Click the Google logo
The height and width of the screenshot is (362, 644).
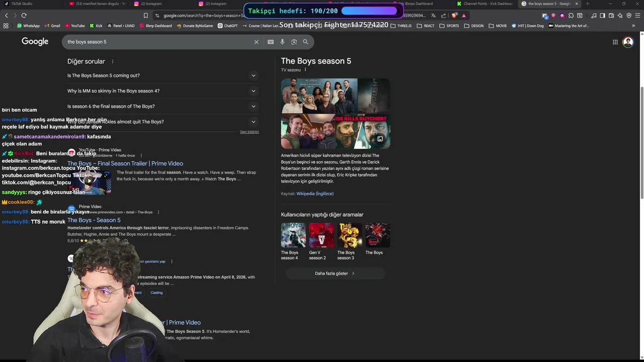pos(35,42)
